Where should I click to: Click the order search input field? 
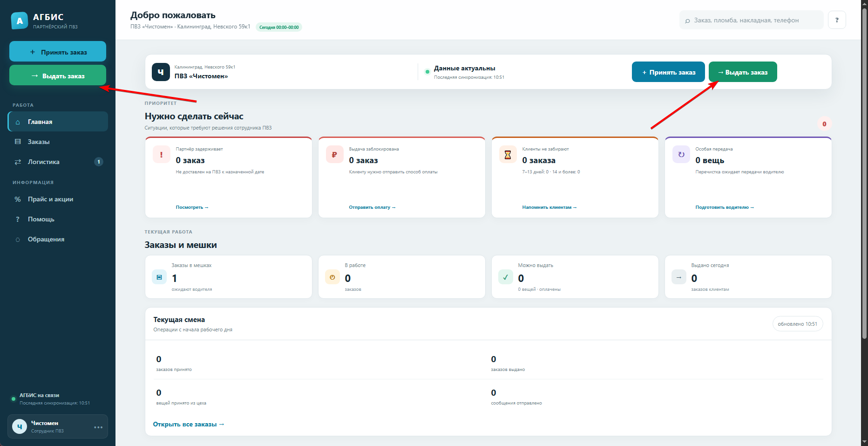(751, 20)
